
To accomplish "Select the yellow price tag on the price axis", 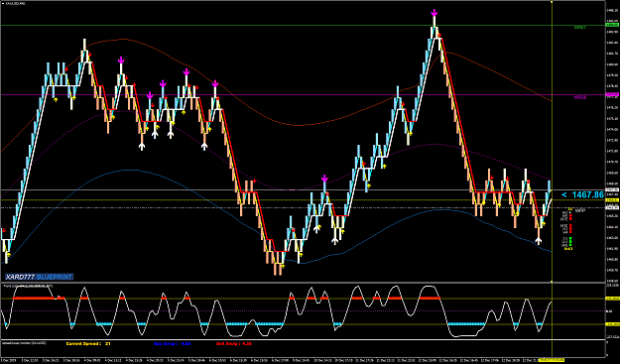I will click(x=612, y=200).
